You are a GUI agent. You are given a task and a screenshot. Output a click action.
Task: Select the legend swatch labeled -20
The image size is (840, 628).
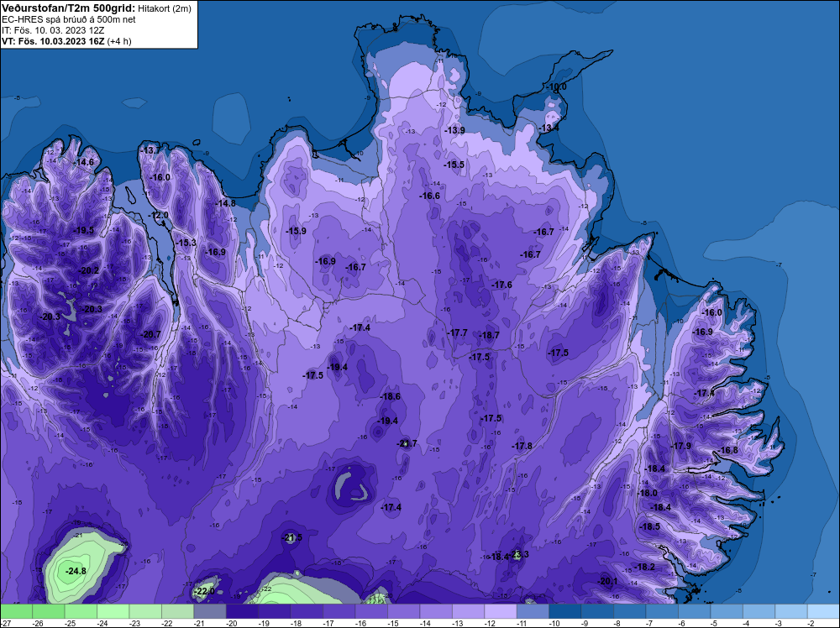tap(242, 611)
